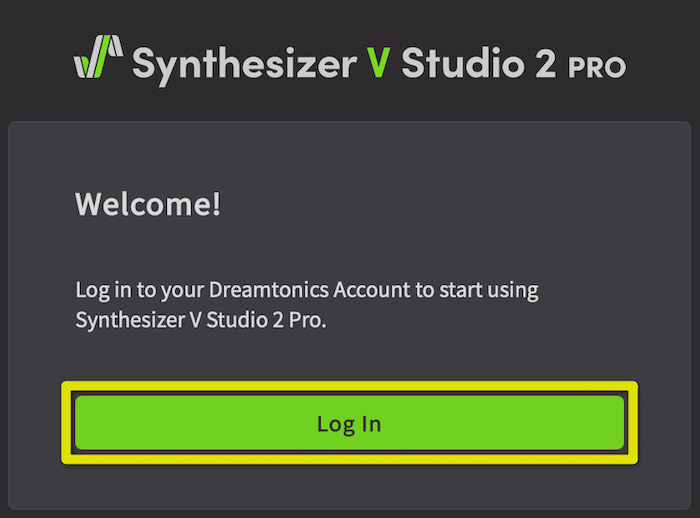Click the yellow highlight border around Log In
The image size is (700, 518).
tap(350, 385)
